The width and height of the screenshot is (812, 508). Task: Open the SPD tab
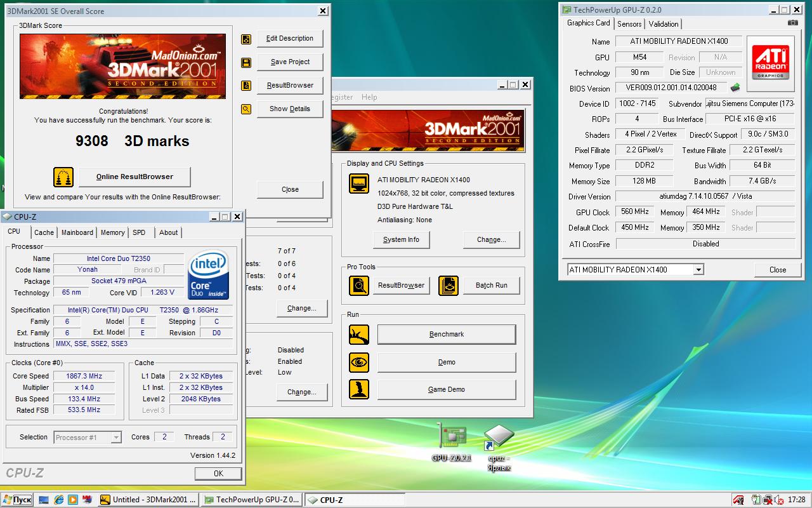point(139,232)
